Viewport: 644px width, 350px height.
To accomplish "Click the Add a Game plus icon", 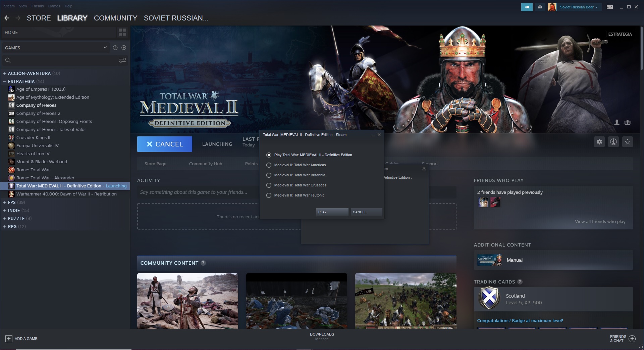I will point(9,339).
